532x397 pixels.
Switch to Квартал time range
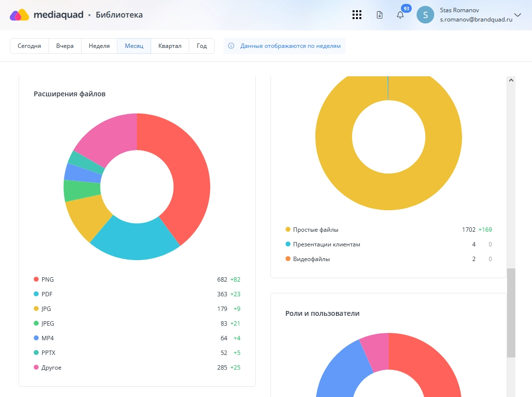tap(170, 46)
